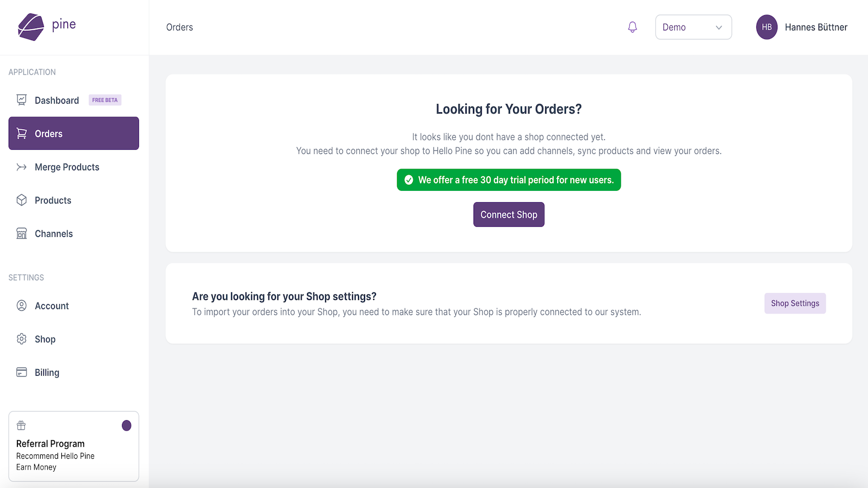This screenshot has width=868, height=488.
Task: Click the Dashboard chart icon
Action: click(22, 100)
